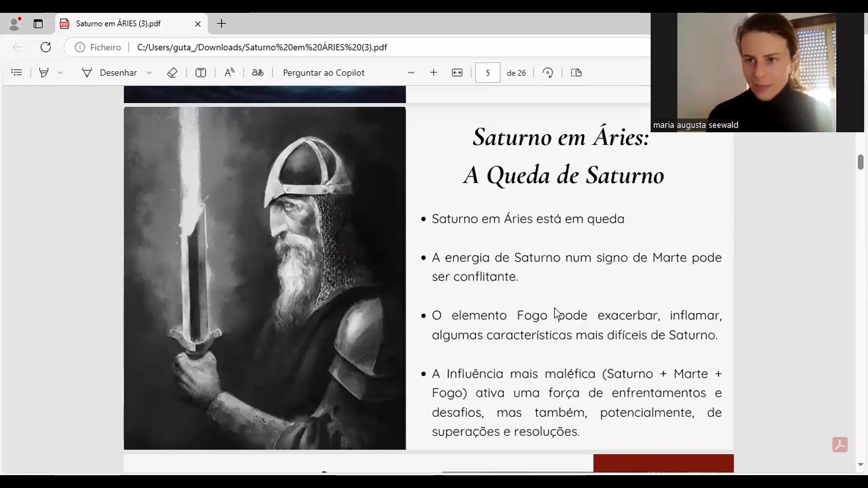This screenshot has width=868, height=488.
Task: Click the Adobe Acrobat icon at bottom right
Action: (840, 445)
